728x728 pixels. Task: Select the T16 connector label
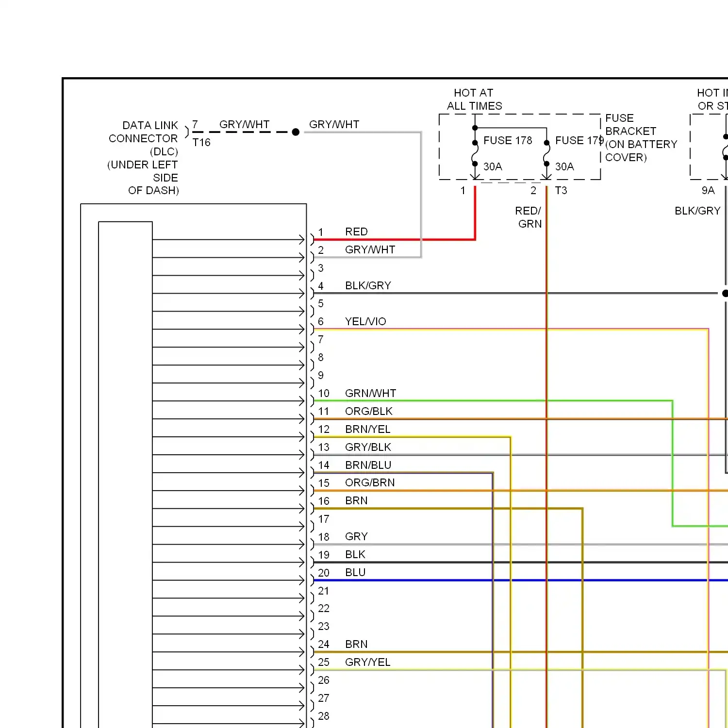tap(201, 142)
